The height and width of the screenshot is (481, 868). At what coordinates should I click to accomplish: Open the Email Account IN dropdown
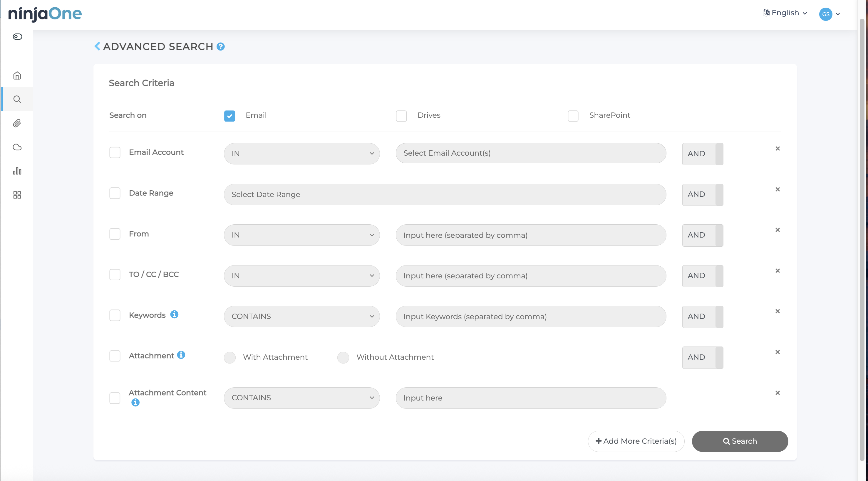[301, 154]
